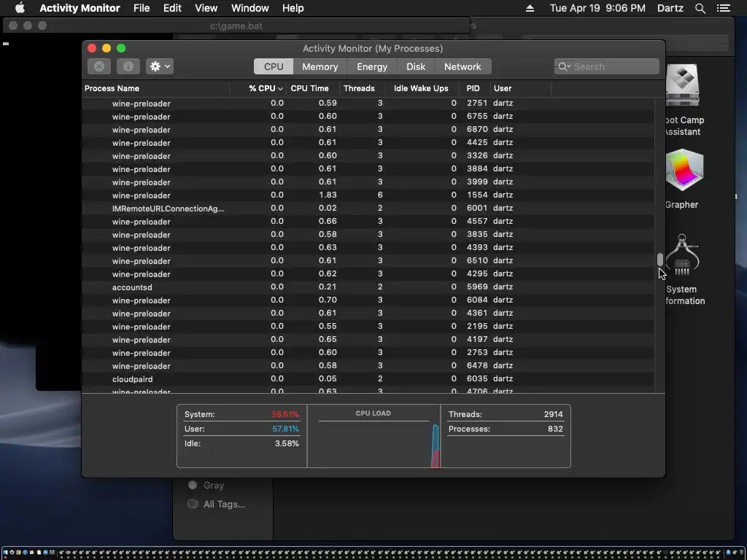
Task: Click the Idle percentage value
Action: [x=287, y=443]
